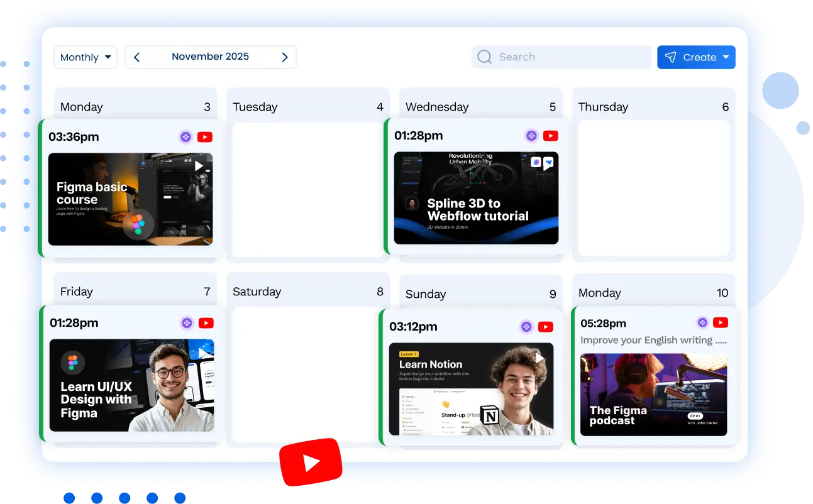Click the purple channel icon on Spline 3D event
This screenshot has height=504, width=813.
[x=531, y=135]
